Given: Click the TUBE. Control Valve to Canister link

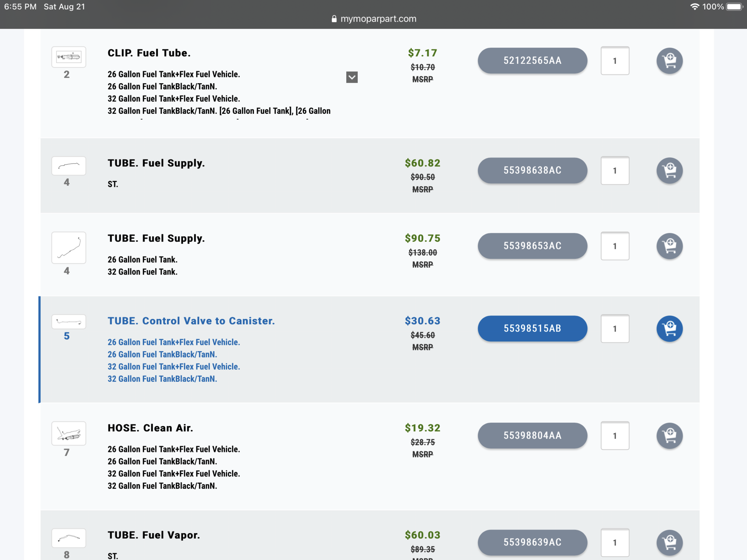Looking at the screenshot, I should point(191,321).
